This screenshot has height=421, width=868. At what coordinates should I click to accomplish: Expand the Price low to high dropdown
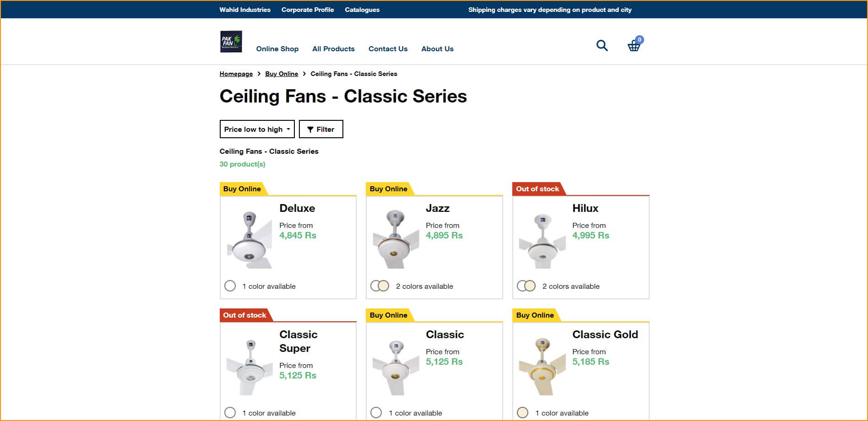tap(257, 129)
